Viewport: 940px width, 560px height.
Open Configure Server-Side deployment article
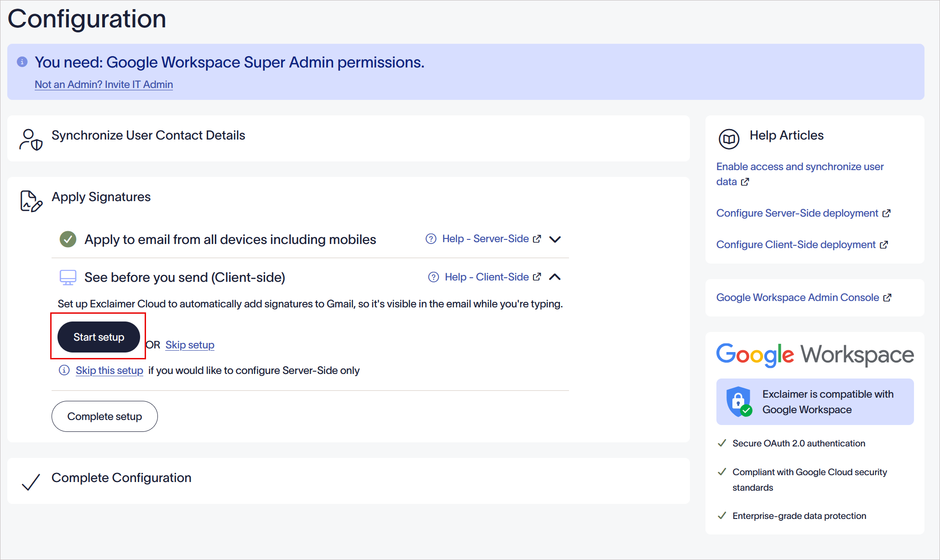pyautogui.click(x=797, y=213)
